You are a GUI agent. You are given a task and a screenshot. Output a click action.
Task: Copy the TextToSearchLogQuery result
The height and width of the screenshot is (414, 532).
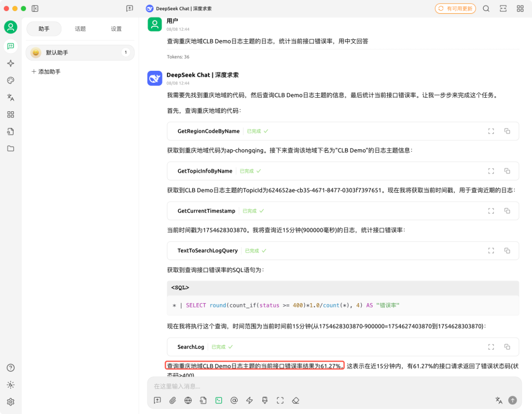tap(507, 250)
